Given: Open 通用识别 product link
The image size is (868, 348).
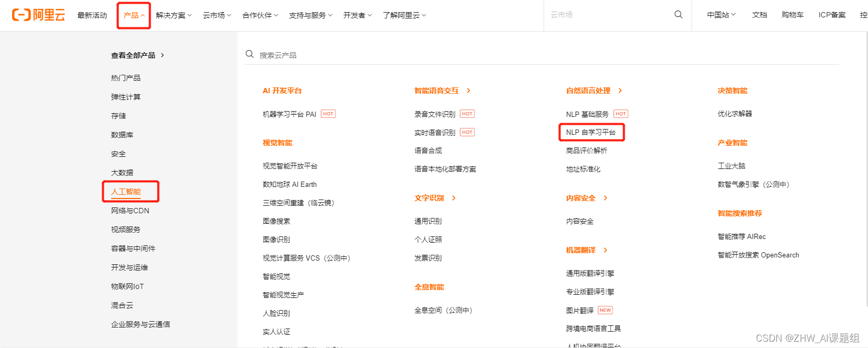Looking at the screenshot, I should 428,221.
